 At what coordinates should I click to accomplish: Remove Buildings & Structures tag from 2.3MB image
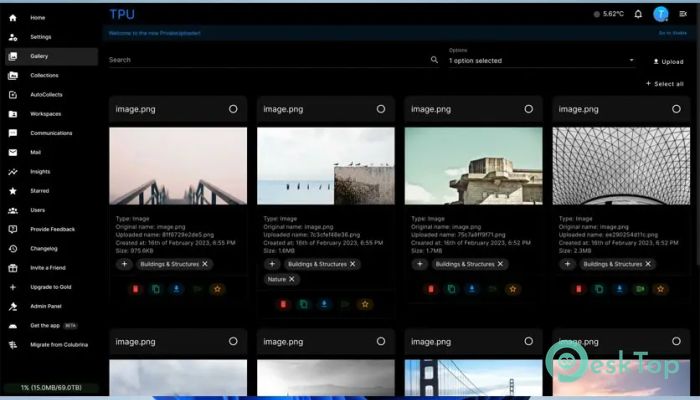(x=648, y=264)
